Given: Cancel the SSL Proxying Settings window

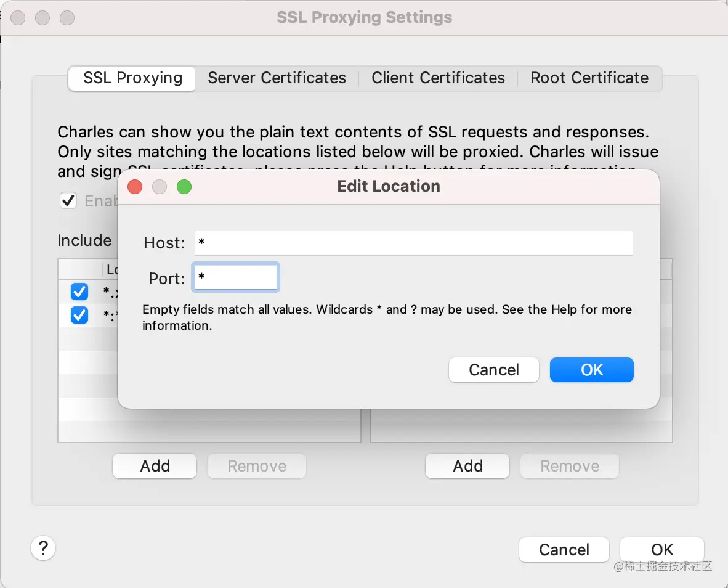Looking at the screenshot, I should pos(564,550).
